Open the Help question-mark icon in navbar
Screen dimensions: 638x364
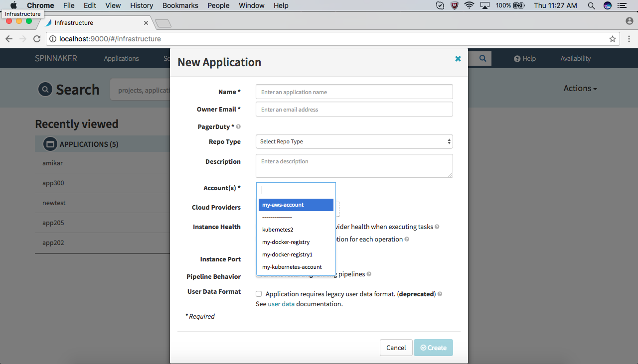517,59
